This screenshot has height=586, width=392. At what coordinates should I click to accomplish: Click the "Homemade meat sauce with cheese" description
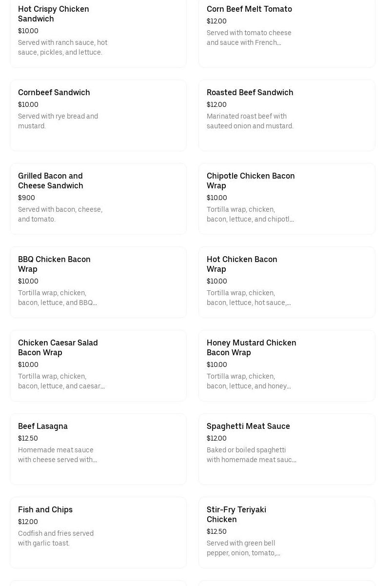[58, 455]
